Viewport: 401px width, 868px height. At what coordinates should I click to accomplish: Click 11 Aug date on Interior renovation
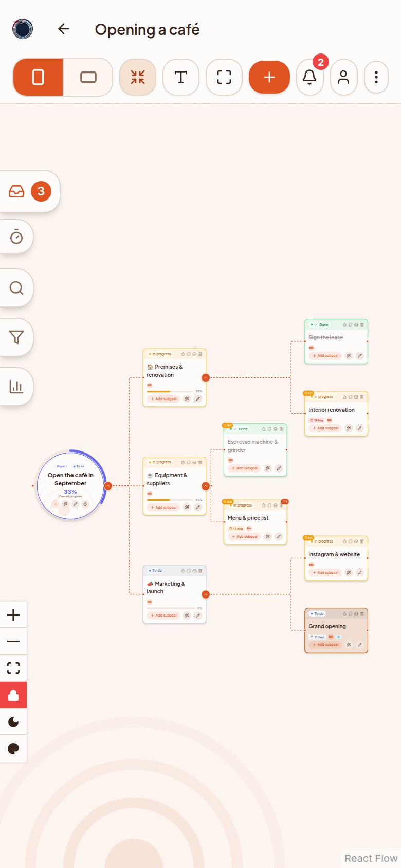[x=317, y=420]
